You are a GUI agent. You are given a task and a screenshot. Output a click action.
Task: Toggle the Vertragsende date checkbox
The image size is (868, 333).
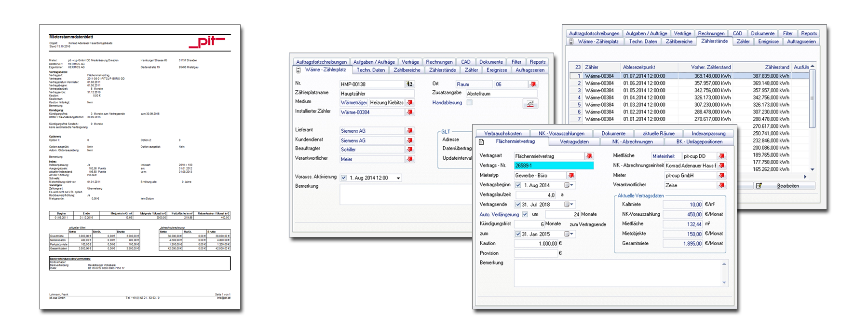(x=518, y=205)
